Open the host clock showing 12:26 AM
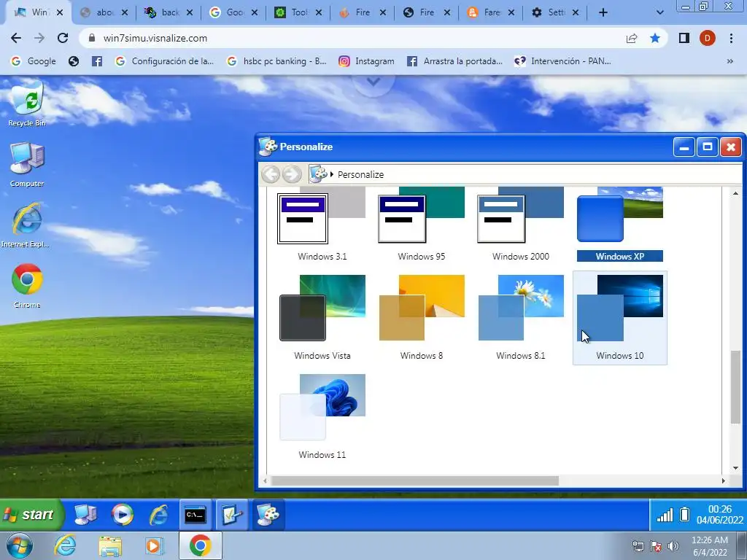Screen dimensions: 747x560 pyautogui.click(x=709, y=546)
